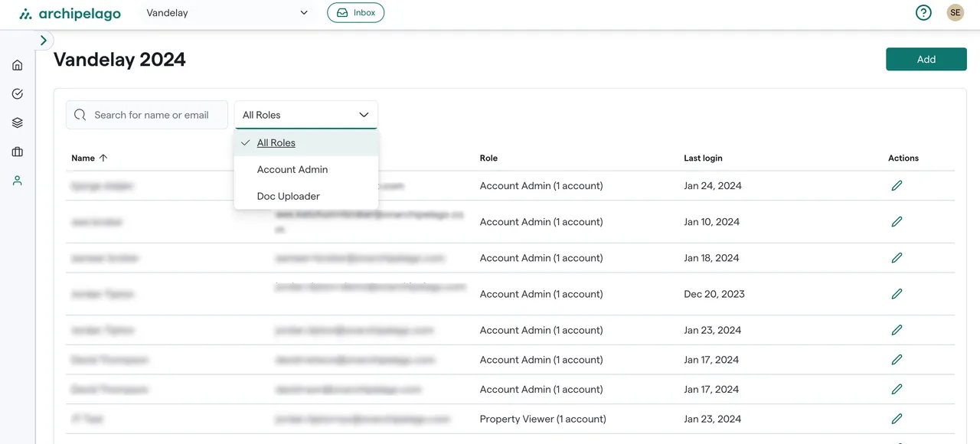Click the search for name or email field
This screenshot has height=444, width=980.
[151, 115]
